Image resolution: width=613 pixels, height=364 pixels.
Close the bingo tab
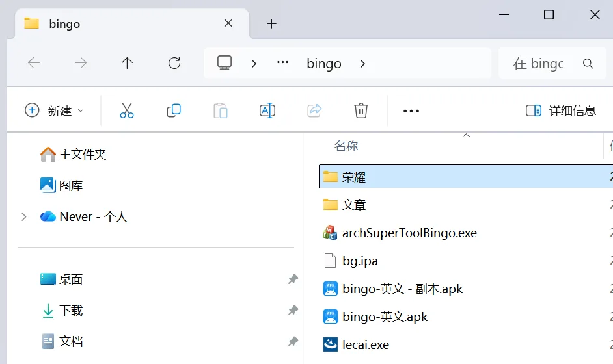point(228,23)
